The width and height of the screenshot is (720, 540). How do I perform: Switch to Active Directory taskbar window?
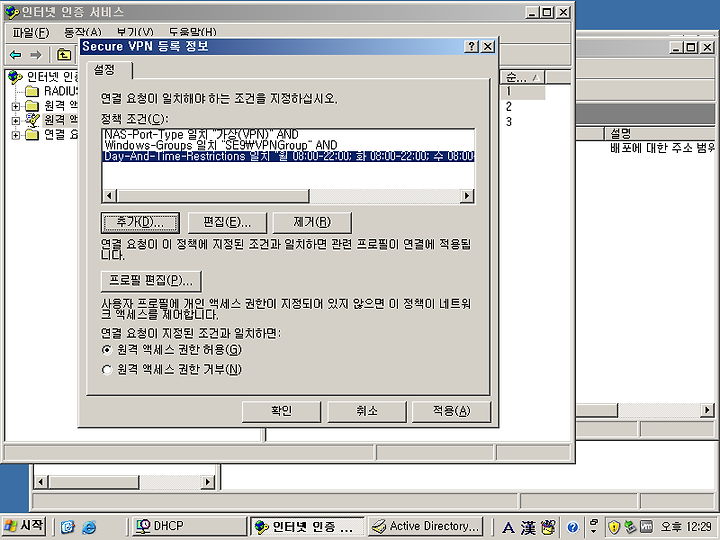coord(426,526)
